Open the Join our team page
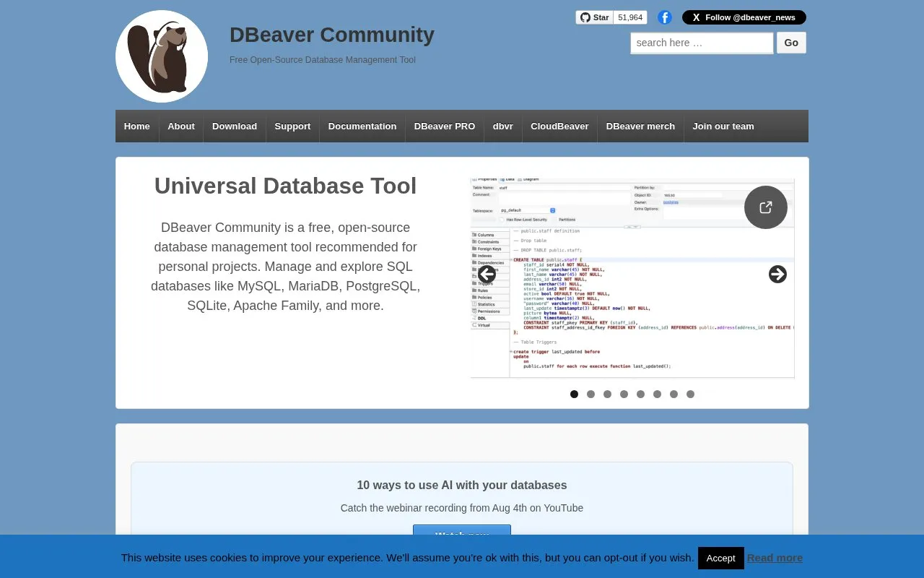The width and height of the screenshot is (924, 578). (x=723, y=126)
